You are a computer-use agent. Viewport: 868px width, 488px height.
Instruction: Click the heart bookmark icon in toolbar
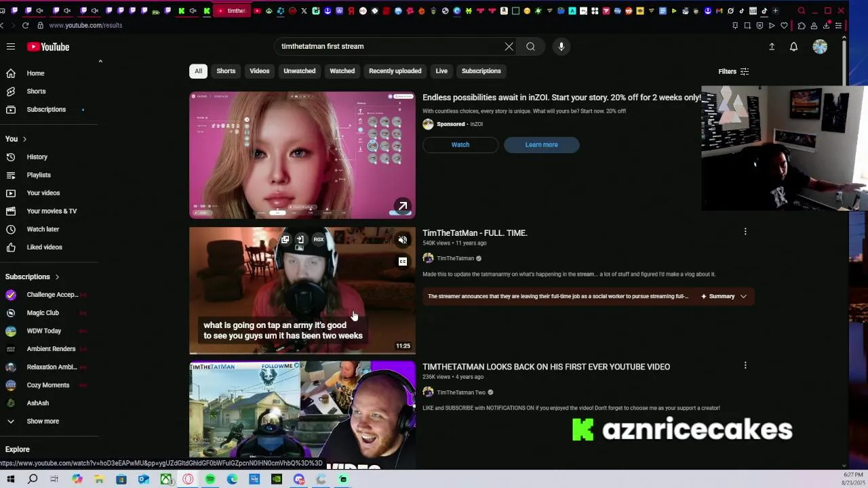pos(785,26)
